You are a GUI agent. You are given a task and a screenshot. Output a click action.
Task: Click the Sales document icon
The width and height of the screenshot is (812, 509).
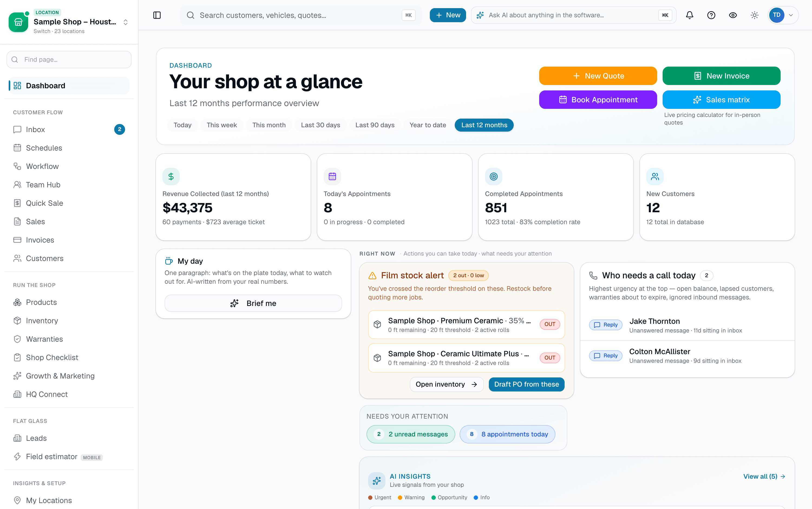17,221
